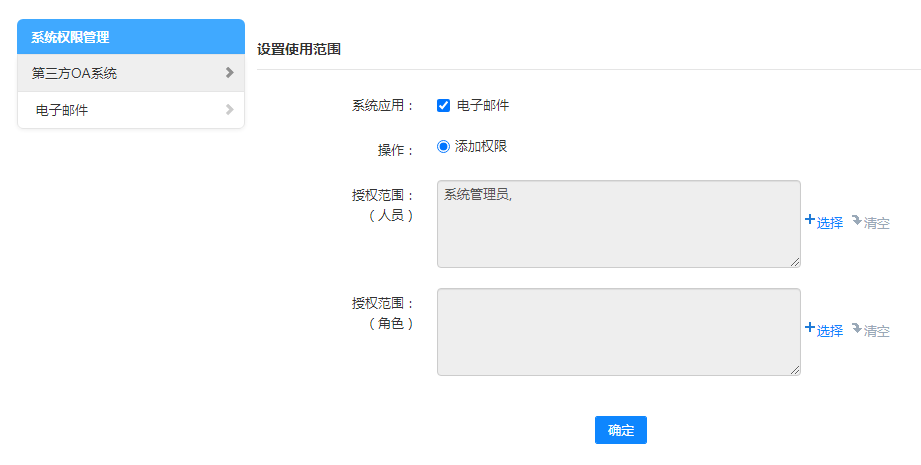Viewport: 921px width, 465px height.
Task: Click the plus icon beside the role scope box
Action: [x=810, y=328]
